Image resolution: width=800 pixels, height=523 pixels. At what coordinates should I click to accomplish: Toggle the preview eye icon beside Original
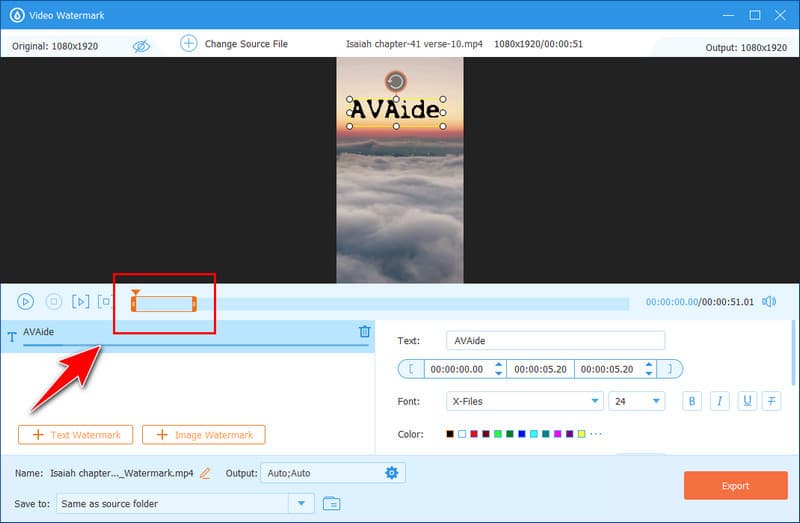click(x=141, y=46)
